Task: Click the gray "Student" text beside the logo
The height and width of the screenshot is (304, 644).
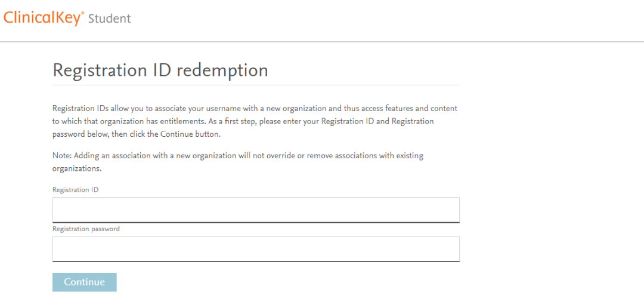Action: click(109, 19)
